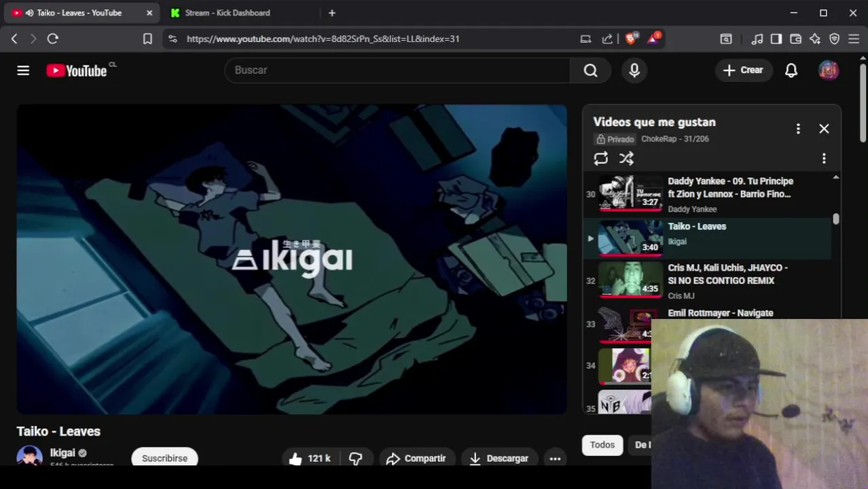
Task: Focus the Buscar search field
Action: [397, 70]
